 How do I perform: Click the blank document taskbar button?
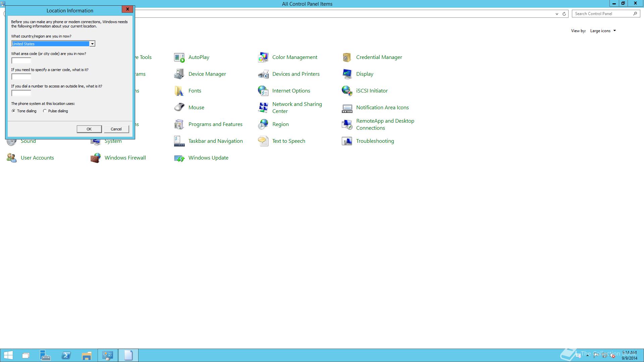(128, 355)
